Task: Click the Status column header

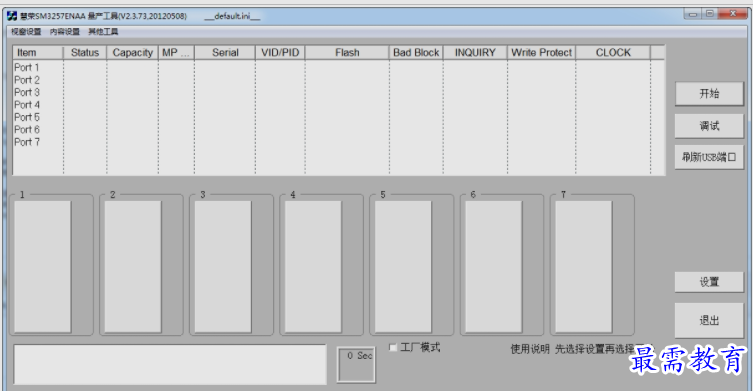Action: (85, 52)
